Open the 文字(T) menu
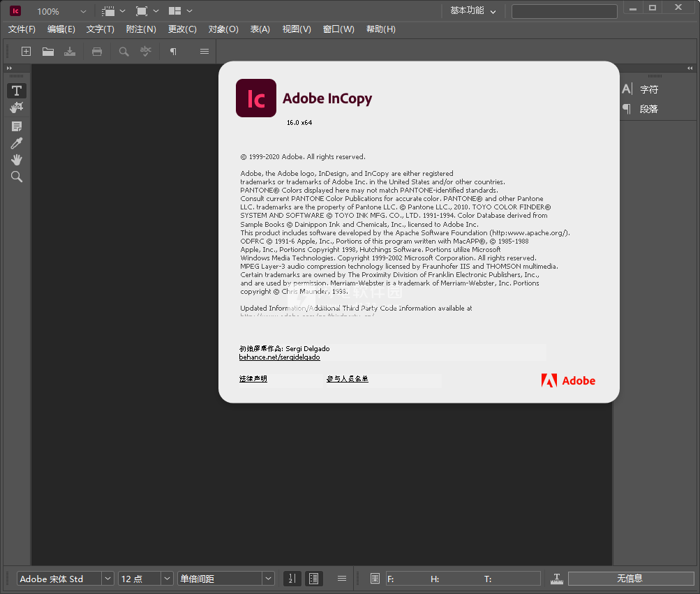The height and width of the screenshot is (594, 700). (100, 29)
